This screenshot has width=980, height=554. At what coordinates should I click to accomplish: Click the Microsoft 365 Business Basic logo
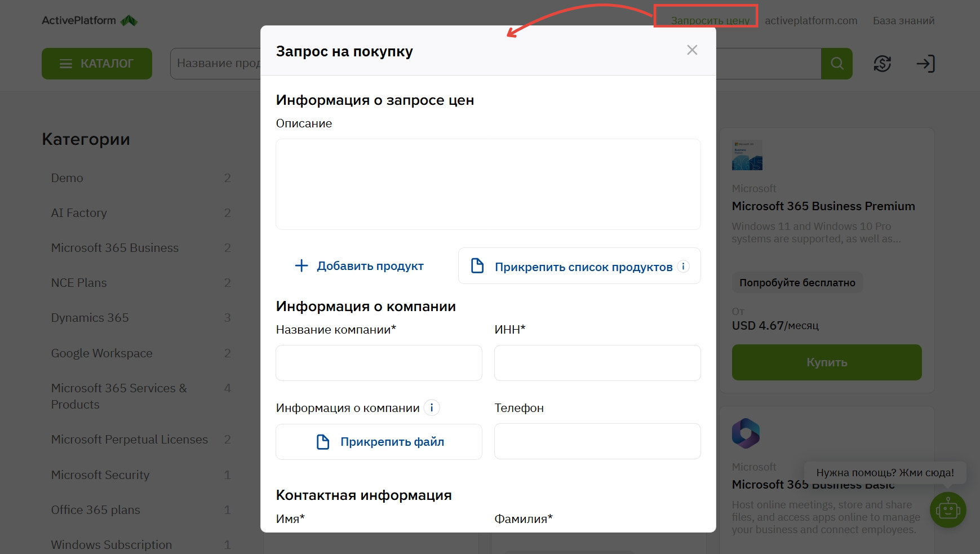746,433
